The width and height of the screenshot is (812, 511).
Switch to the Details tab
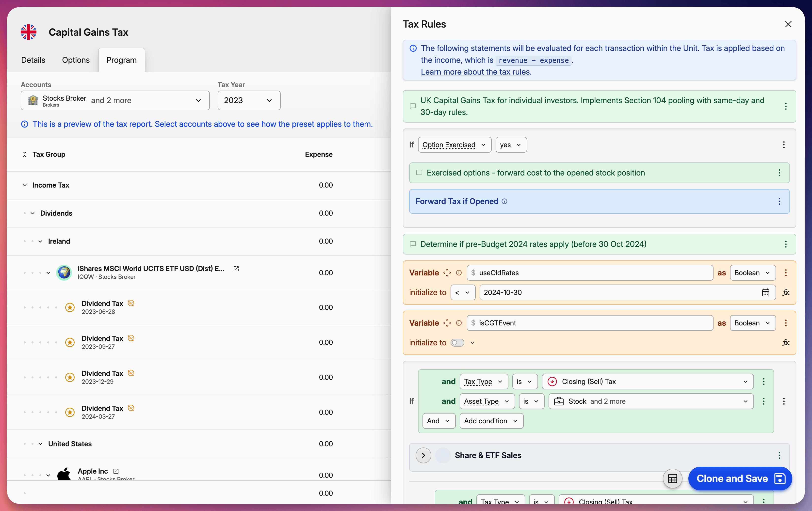pos(33,60)
